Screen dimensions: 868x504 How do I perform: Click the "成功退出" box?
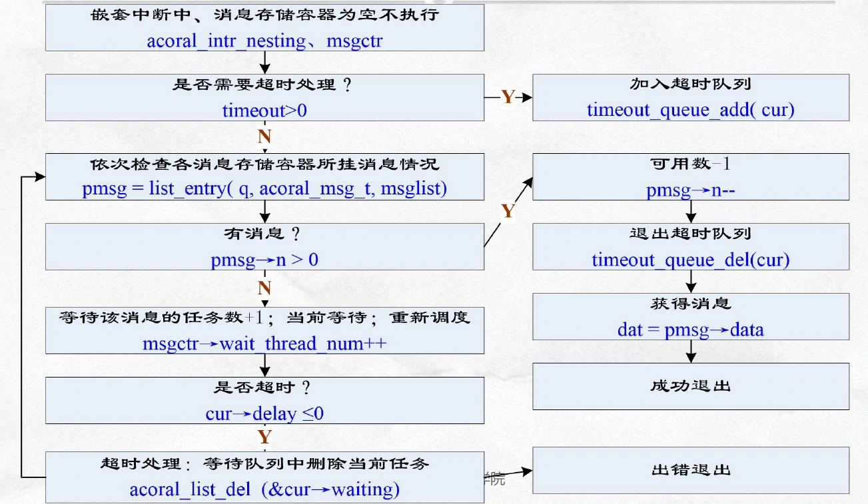pos(691,386)
